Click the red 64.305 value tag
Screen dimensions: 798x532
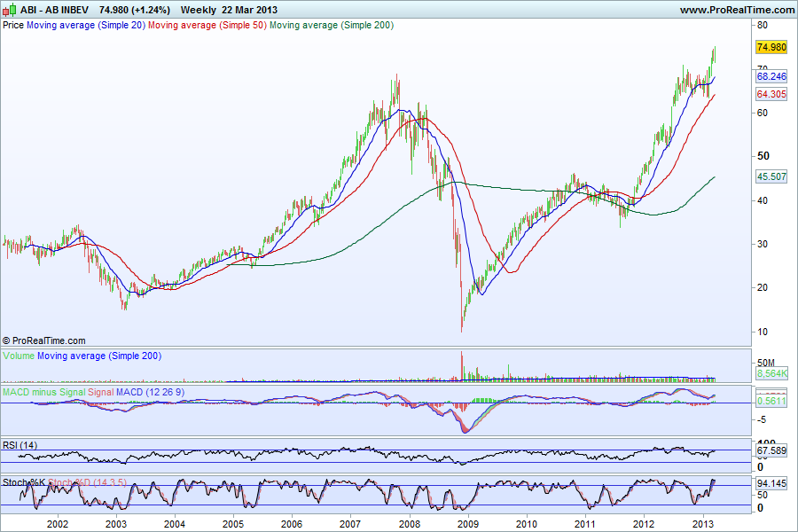click(x=771, y=94)
